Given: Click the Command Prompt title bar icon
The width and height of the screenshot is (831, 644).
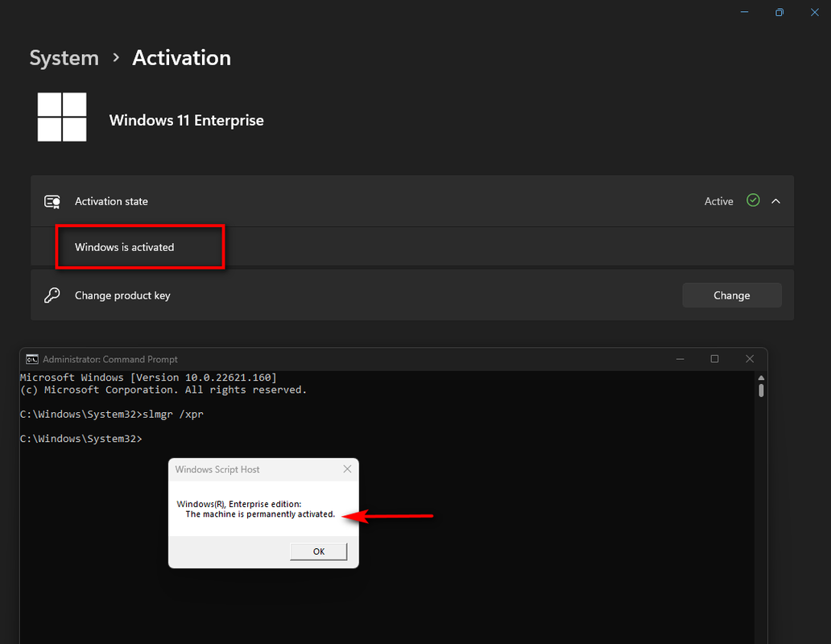Looking at the screenshot, I should [31, 359].
